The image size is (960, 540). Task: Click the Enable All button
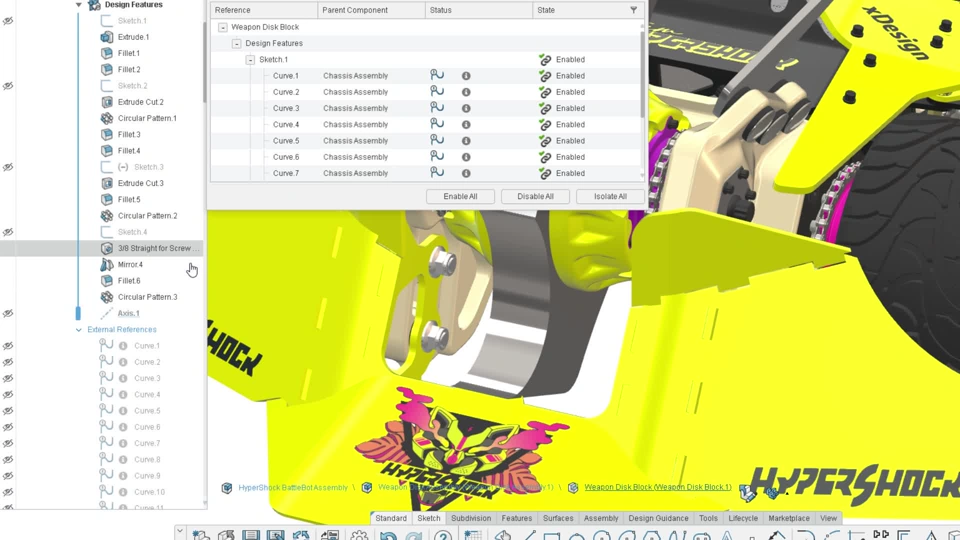[x=460, y=197]
